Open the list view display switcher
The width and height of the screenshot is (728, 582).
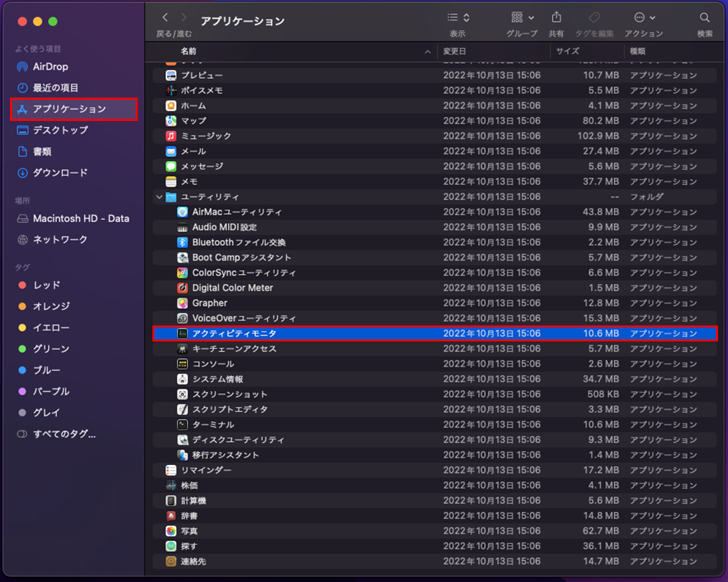[x=459, y=17]
